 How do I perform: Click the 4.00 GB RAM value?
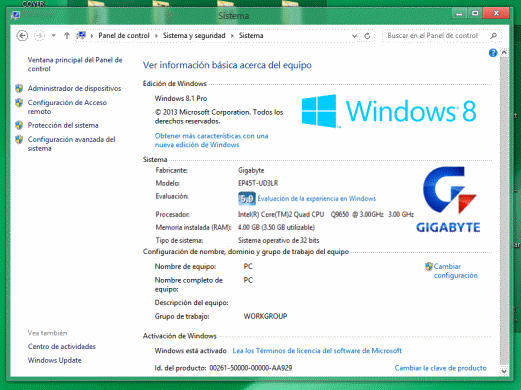276,227
